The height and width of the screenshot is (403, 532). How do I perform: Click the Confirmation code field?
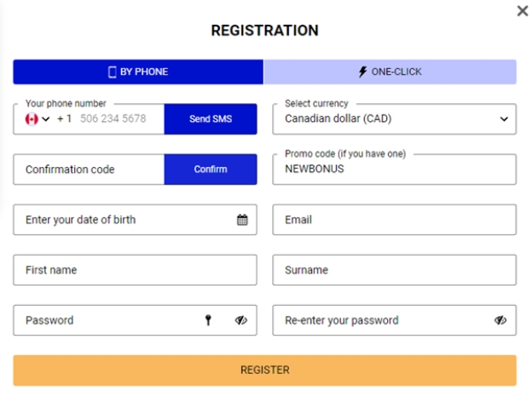(x=89, y=170)
